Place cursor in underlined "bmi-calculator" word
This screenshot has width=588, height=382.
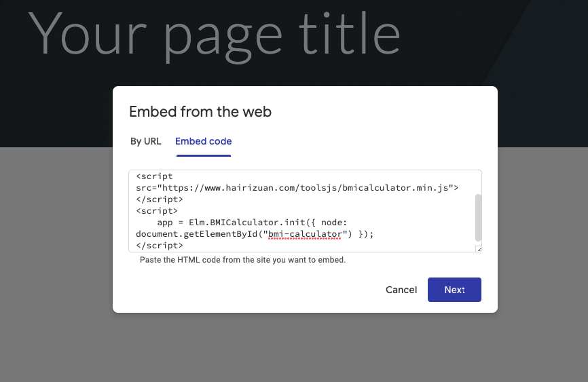[305, 234]
